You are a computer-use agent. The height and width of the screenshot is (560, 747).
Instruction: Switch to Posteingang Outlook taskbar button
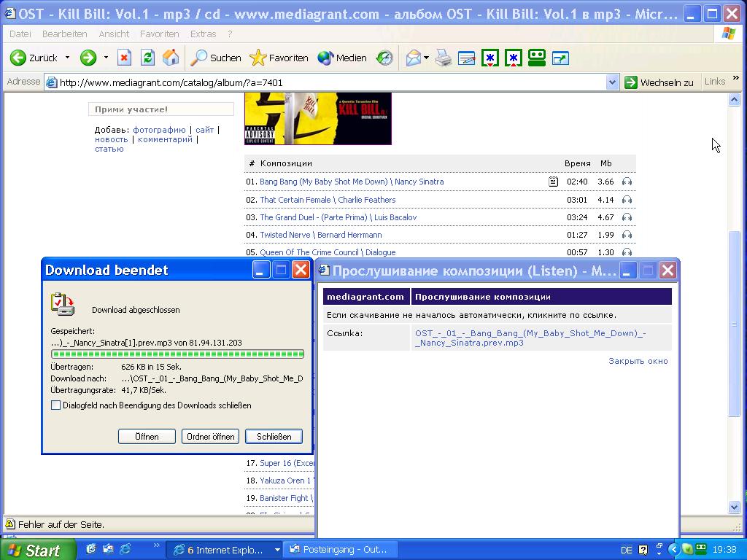pos(339,550)
